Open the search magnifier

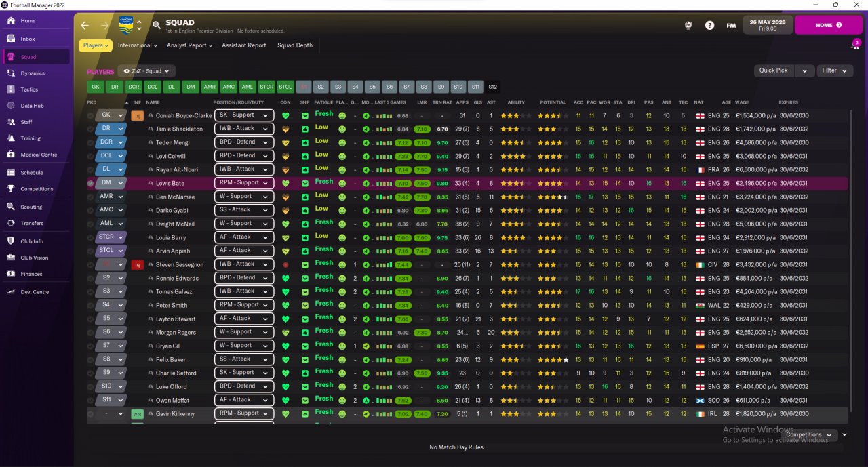pyautogui.click(x=157, y=25)
